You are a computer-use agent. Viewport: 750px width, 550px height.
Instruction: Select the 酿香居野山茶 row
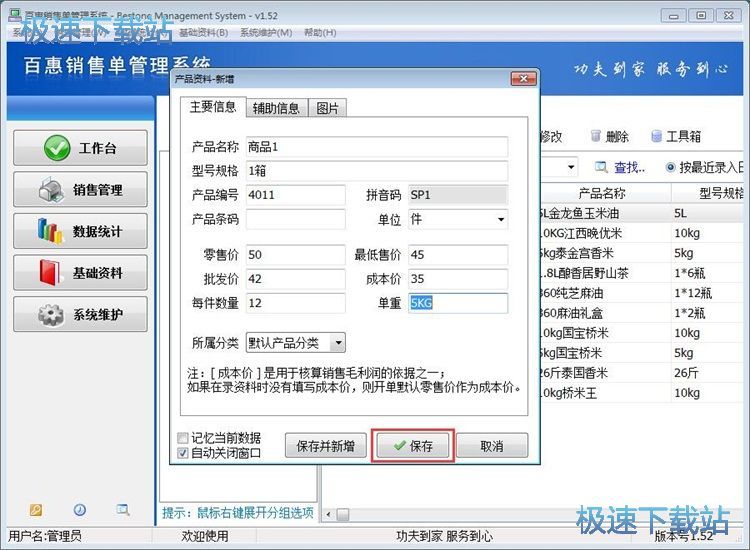pos(643,273)
